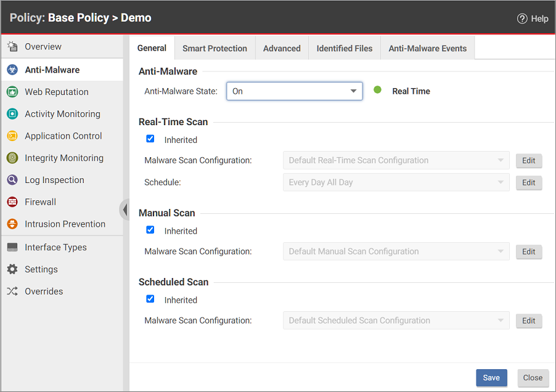Open the Anti-Malware Events tab

click(x=427, y=49)
